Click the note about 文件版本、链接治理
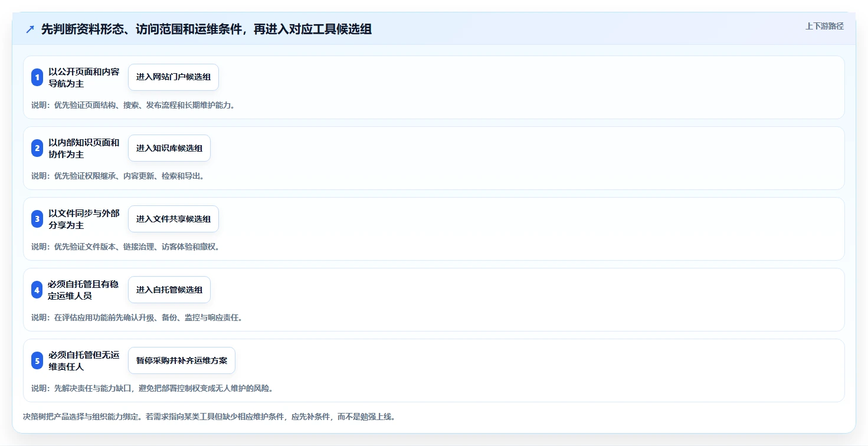This screenshot has height=446, width=868. [127, 247]
